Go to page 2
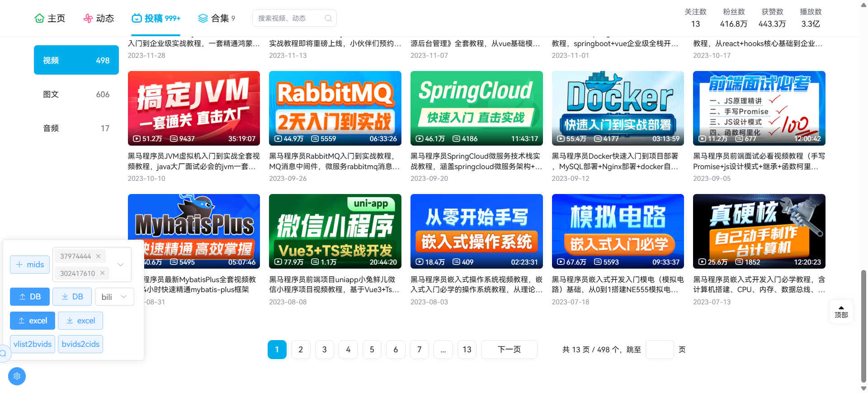Image resolution: width=868 pixels, height=393 pixels. coord(301,350)
